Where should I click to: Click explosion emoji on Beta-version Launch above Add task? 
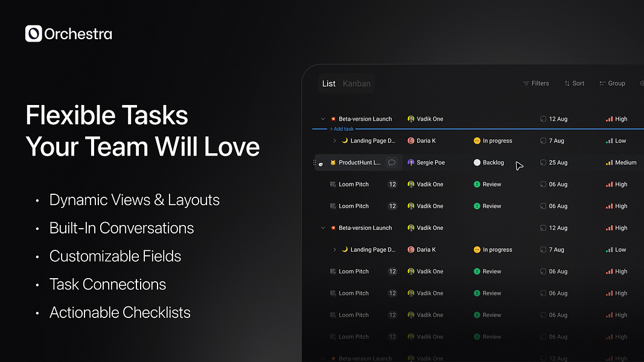coord(333,119)
